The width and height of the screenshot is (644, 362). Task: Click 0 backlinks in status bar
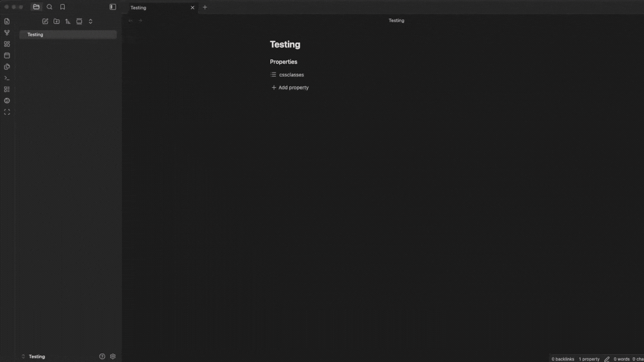[x=563, y=359]
